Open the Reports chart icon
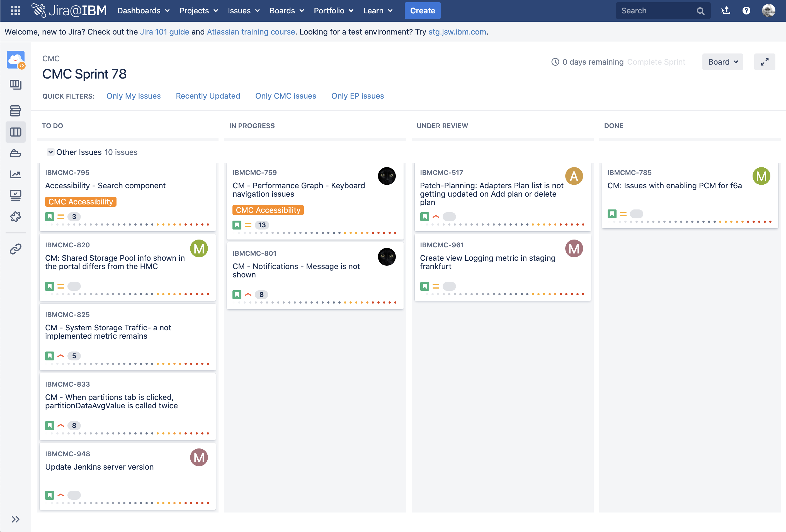 click(16, 174)
